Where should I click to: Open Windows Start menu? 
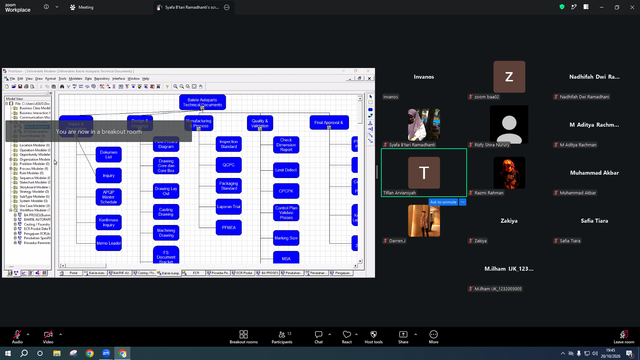pyautogui.click(x=8, y=353)
